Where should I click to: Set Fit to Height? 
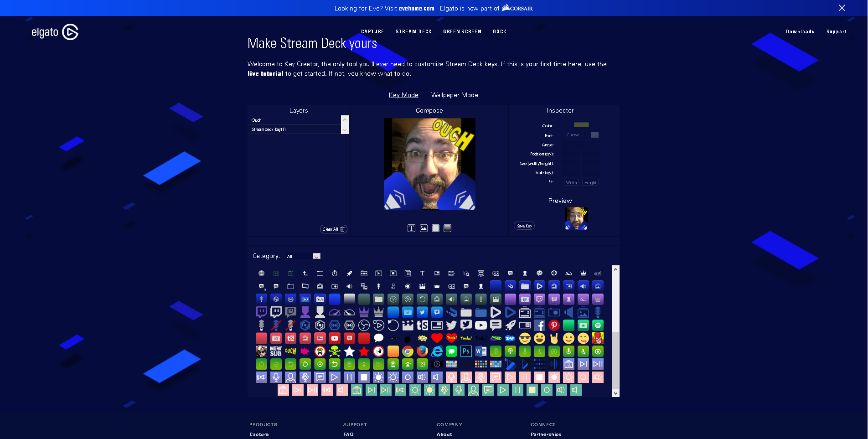[x=590, y=182]
